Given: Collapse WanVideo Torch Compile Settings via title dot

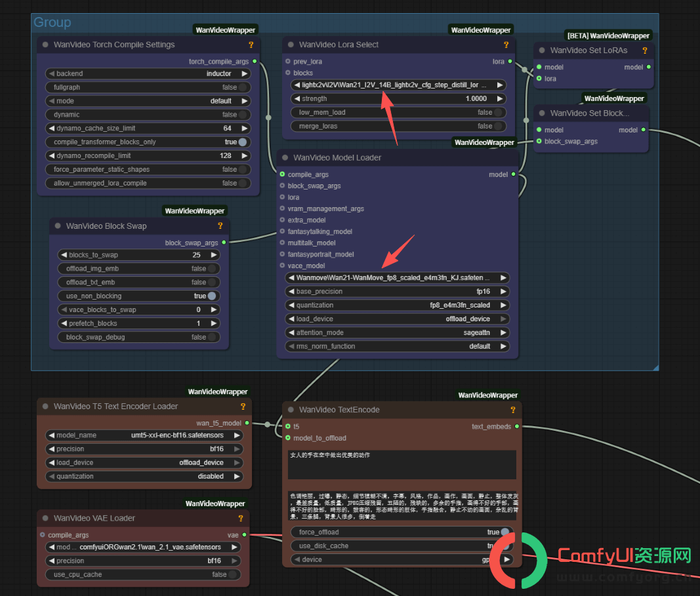Looking at the screenshot, I should [x=45, y=45].
